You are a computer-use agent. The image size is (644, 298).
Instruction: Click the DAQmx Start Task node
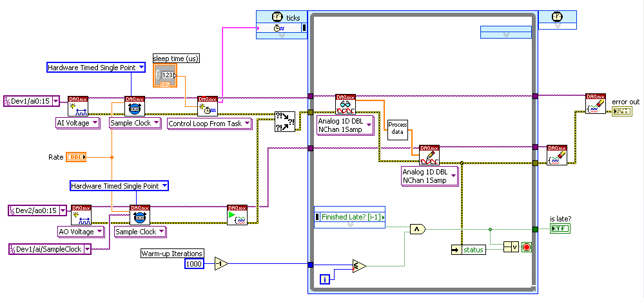tap(237, 215)
